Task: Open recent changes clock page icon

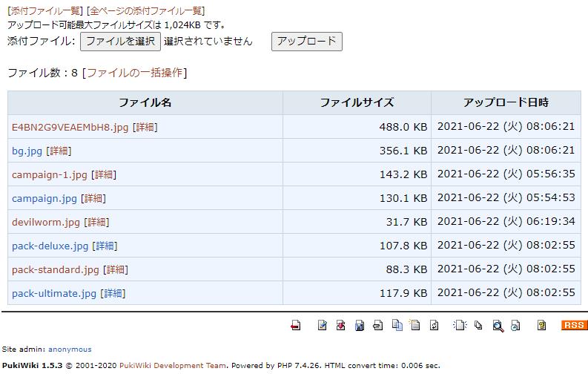Action: pos(516,325)
